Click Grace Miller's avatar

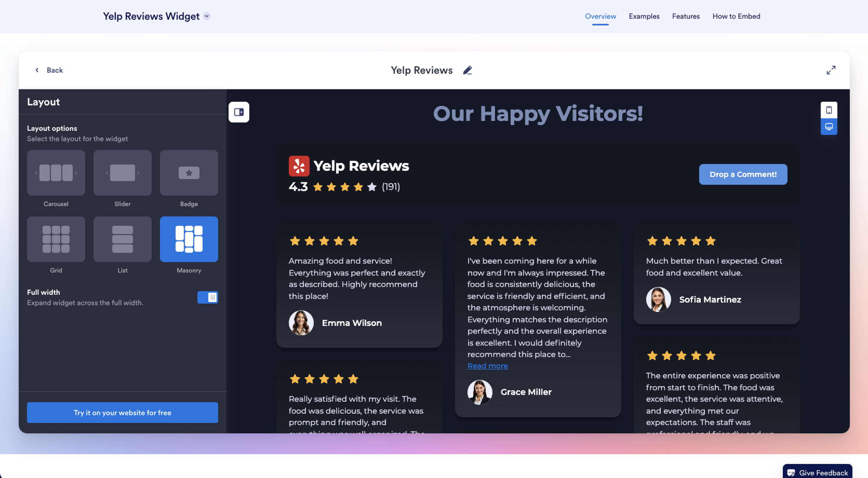coord(480,392)
